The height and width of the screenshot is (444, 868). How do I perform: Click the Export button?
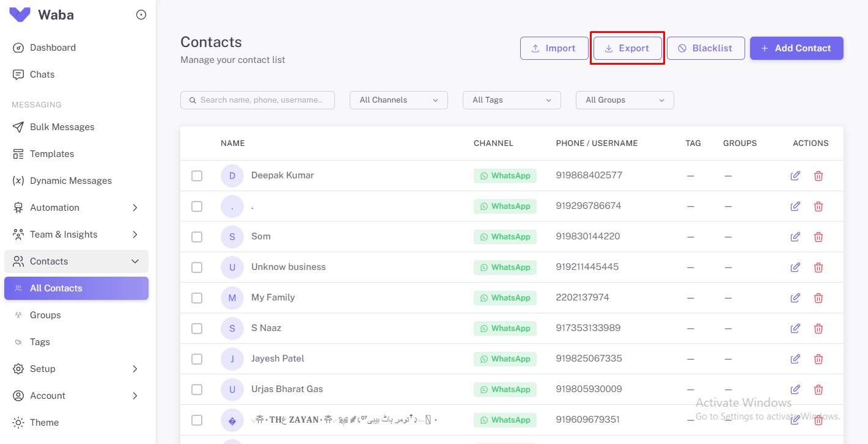627,48
